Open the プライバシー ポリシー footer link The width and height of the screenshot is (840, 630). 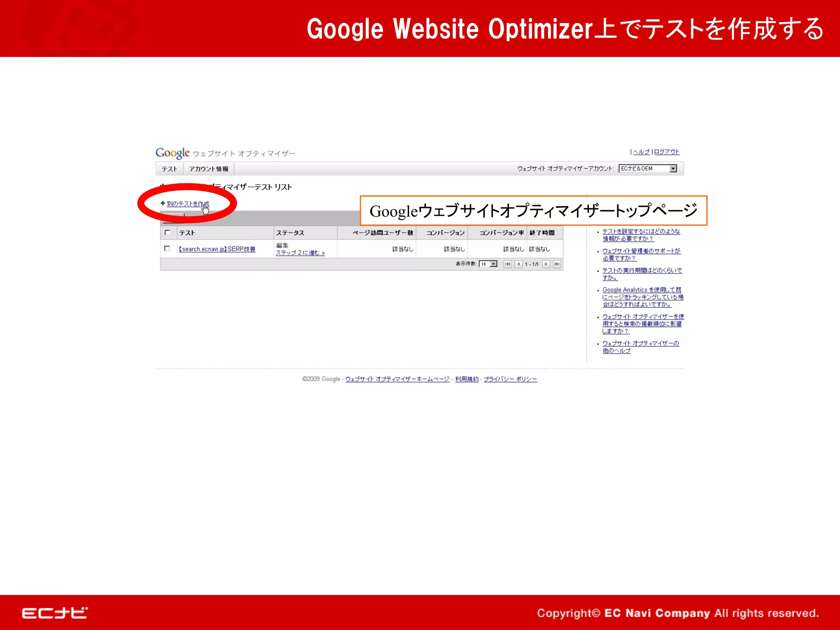pos(510,379)
